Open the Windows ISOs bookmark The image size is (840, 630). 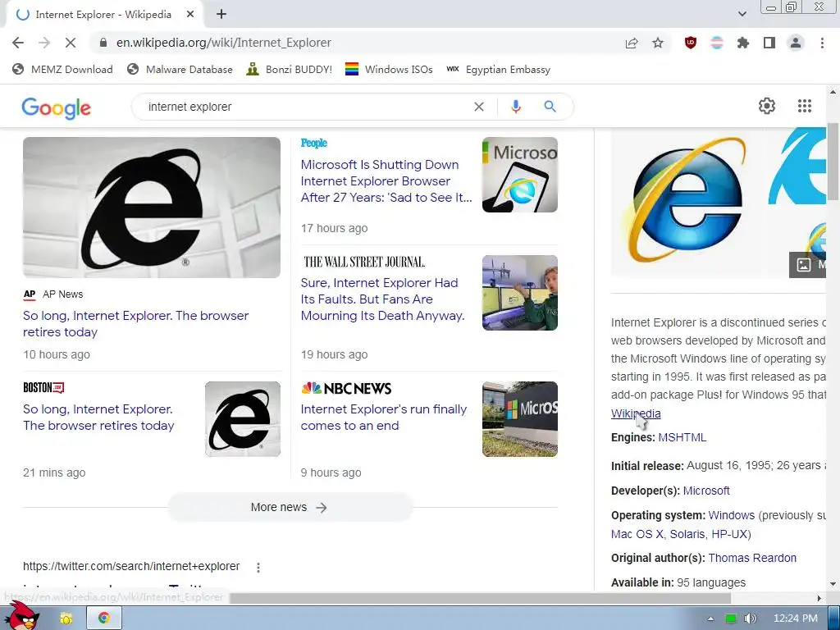(x=389, y=69)
